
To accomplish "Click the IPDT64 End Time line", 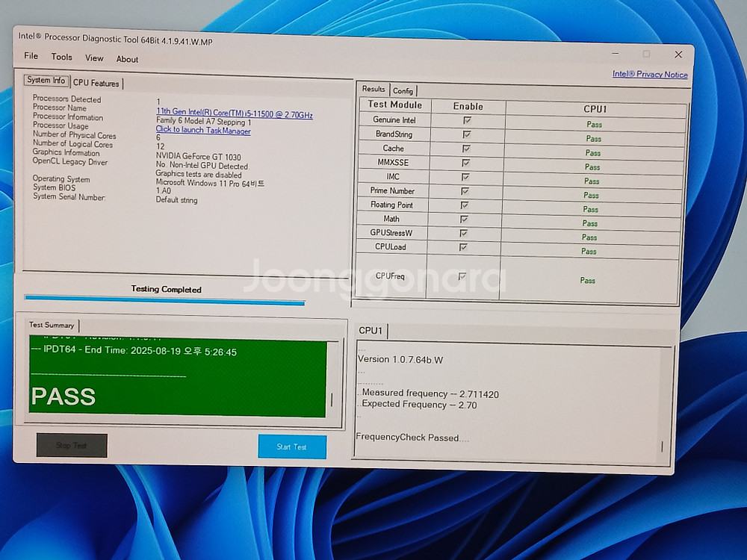I will (134, 351).
